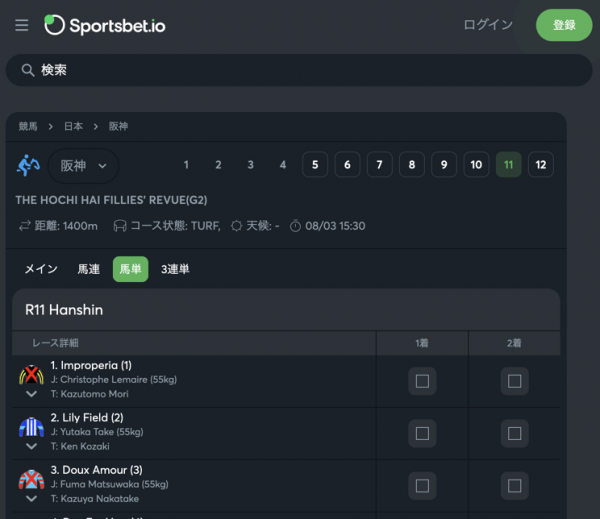The width and height of the screenshot is (600, 519).
Task: Open the 阪神 racecourse dropdown
Action: coord(83,165)
